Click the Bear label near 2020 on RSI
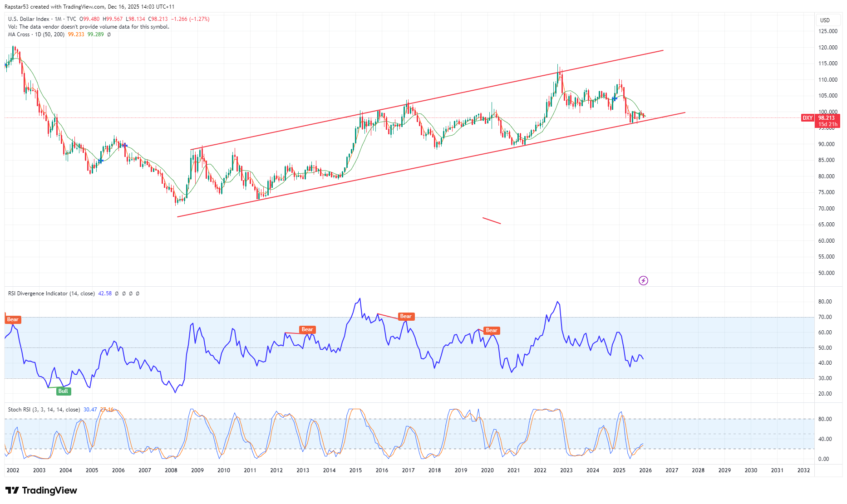The width and height of the screenshot is (847, 504). pos(491,330)
